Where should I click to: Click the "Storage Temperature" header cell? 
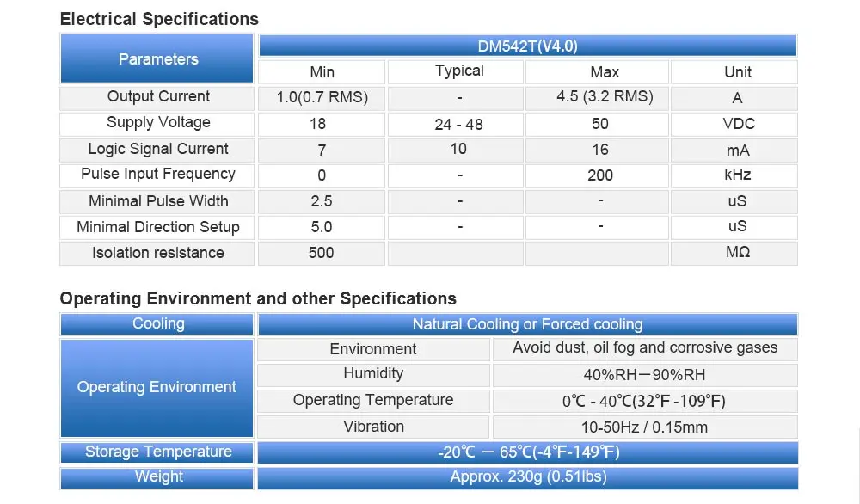(157, 452)
